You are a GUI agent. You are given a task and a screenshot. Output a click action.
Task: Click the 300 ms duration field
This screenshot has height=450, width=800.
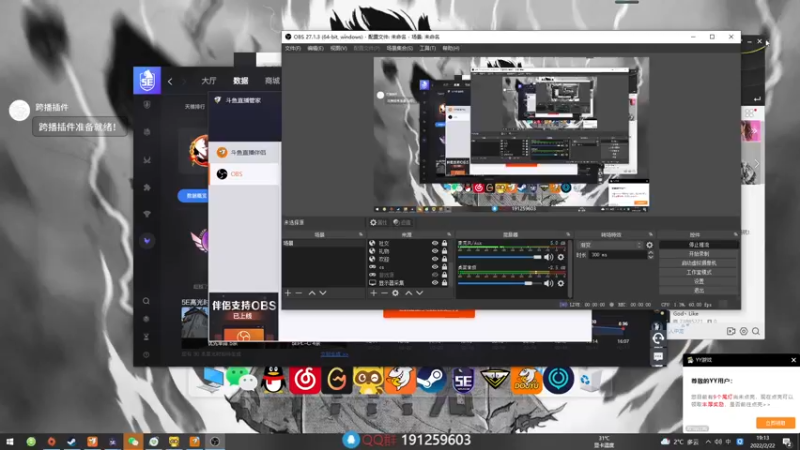pyautogui.click(x=617, y=255)
